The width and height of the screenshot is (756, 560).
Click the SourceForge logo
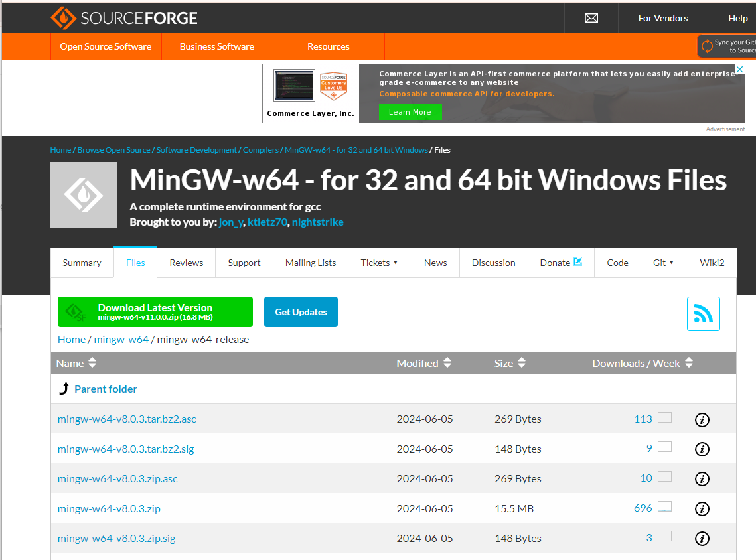click(x=124, y=19)
